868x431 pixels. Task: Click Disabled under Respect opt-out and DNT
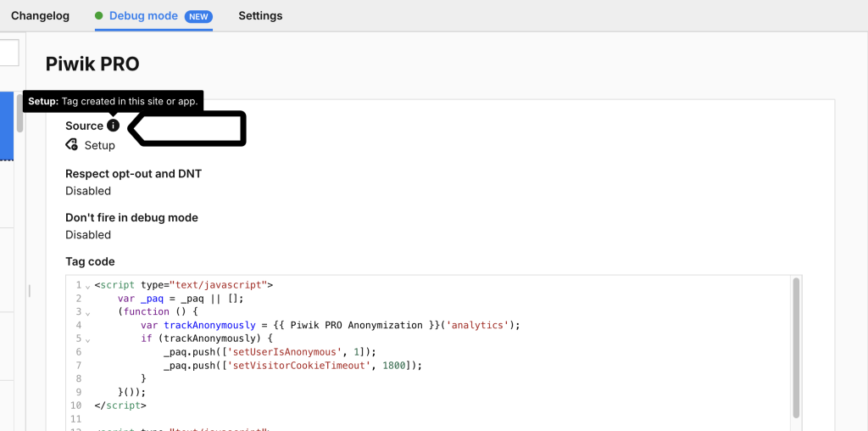tap(88, 191)
